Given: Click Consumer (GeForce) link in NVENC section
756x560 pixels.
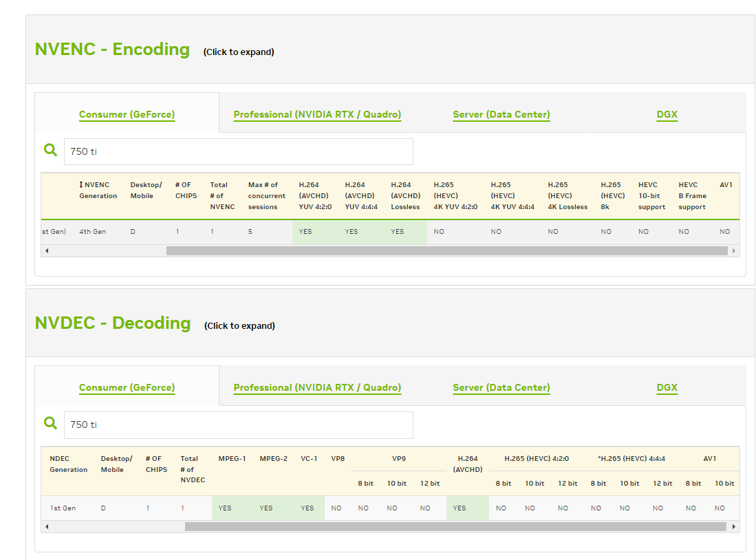Looking at the screenshot, I should pos(127,115).
